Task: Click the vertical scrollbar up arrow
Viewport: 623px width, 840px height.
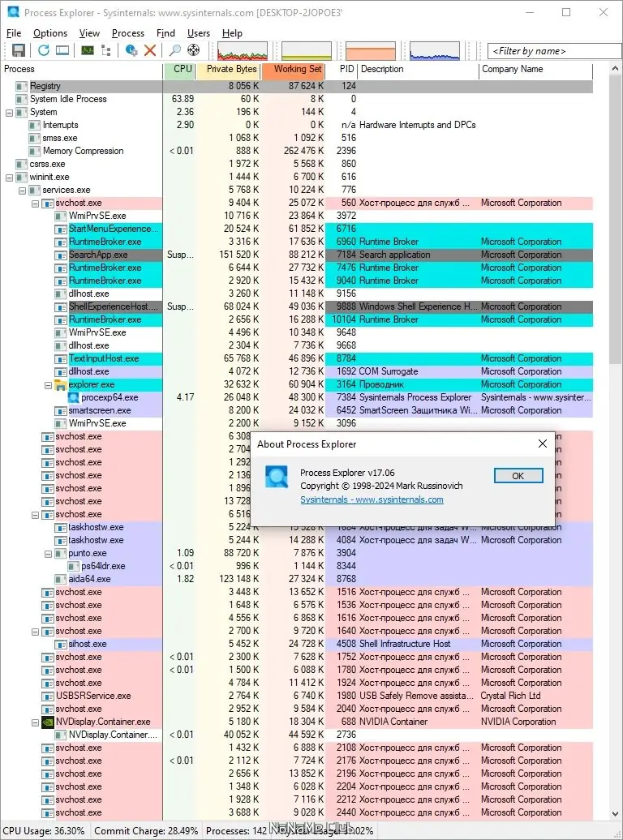Action: point(615,69)
